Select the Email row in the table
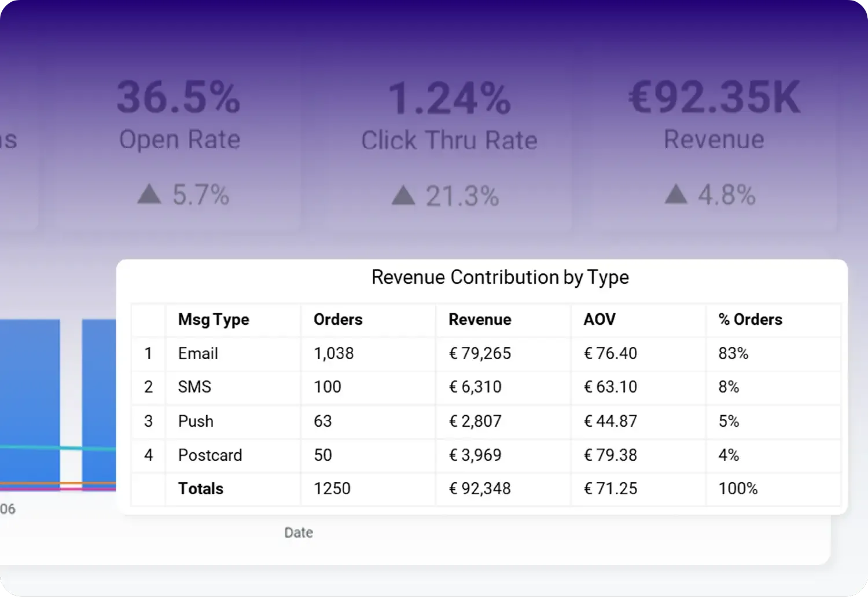Viewport: 868px width, 597px height. 486,354
